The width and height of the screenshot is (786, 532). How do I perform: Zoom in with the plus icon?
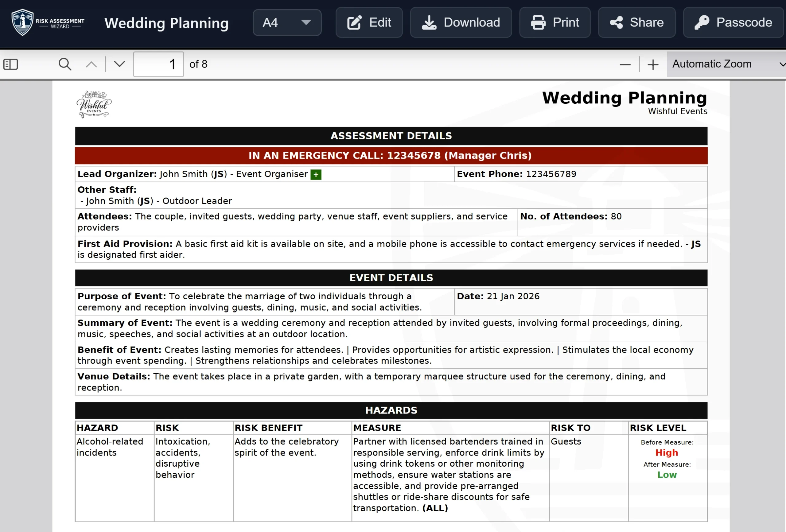pos(653,64)
